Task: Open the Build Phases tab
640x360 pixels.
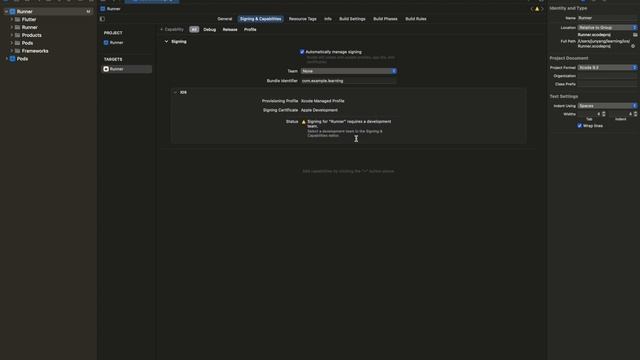Action: point(385,19)
